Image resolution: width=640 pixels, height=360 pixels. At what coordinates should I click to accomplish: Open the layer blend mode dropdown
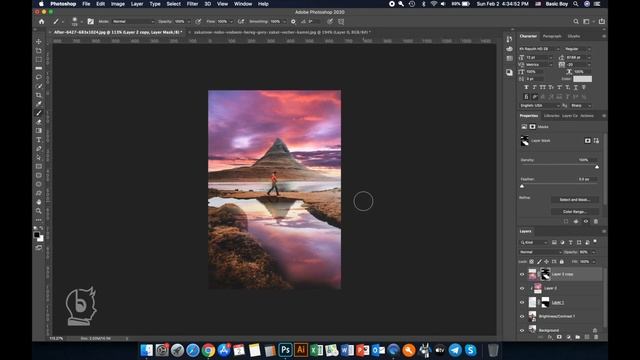click(x=540, y=252)
